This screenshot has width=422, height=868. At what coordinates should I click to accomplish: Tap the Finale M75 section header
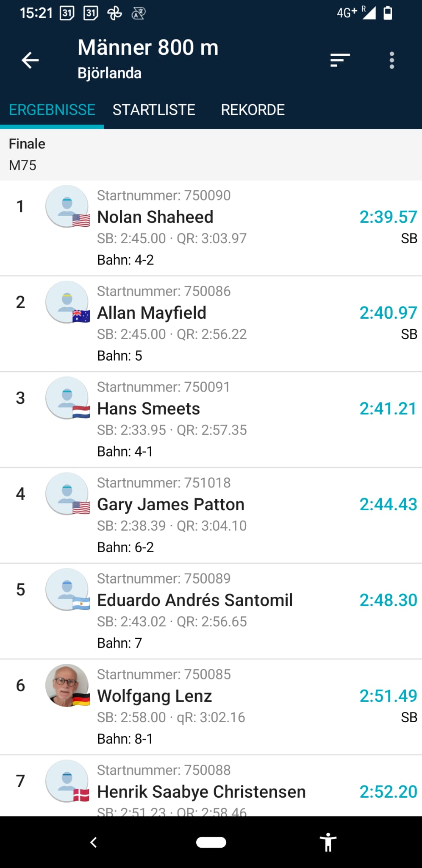pos(211,155)
